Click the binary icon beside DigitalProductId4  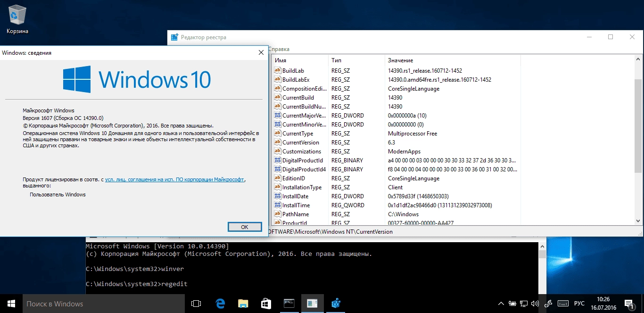(278, 169)
